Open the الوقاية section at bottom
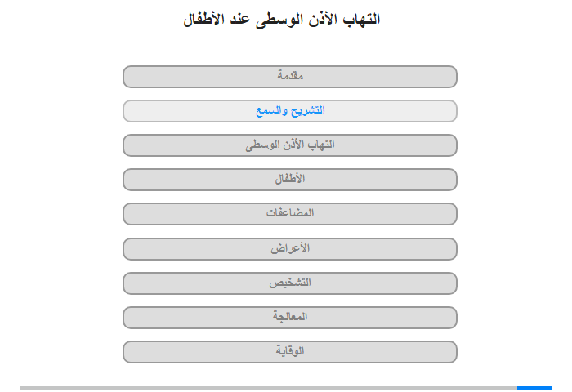This screenshot has width=572, height=392. 290,351
